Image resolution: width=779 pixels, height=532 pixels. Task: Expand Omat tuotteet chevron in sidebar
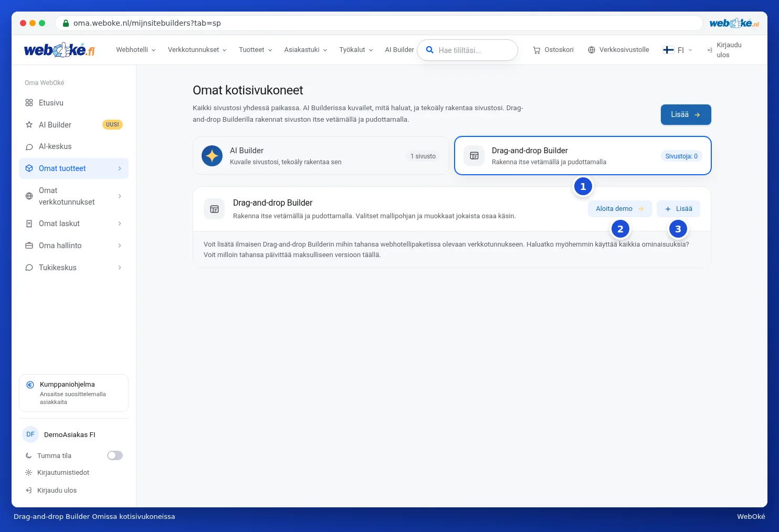[120, 168]
